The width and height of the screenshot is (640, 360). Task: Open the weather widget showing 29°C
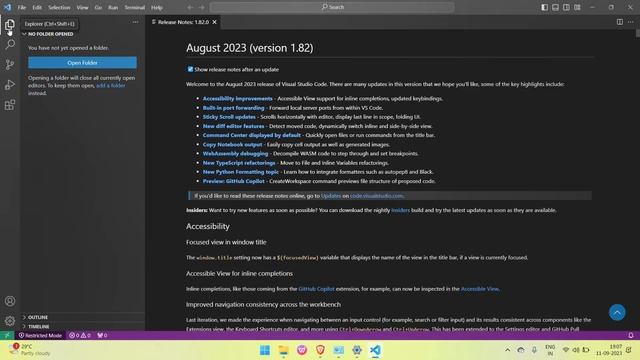point(29,350)
